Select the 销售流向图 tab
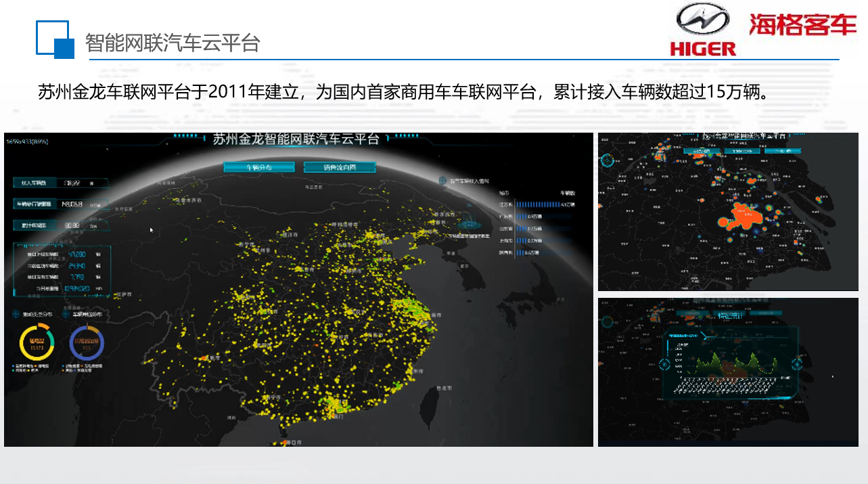This screenshot has height=484, width=868. pyautogui.click(x=339, y=167)
